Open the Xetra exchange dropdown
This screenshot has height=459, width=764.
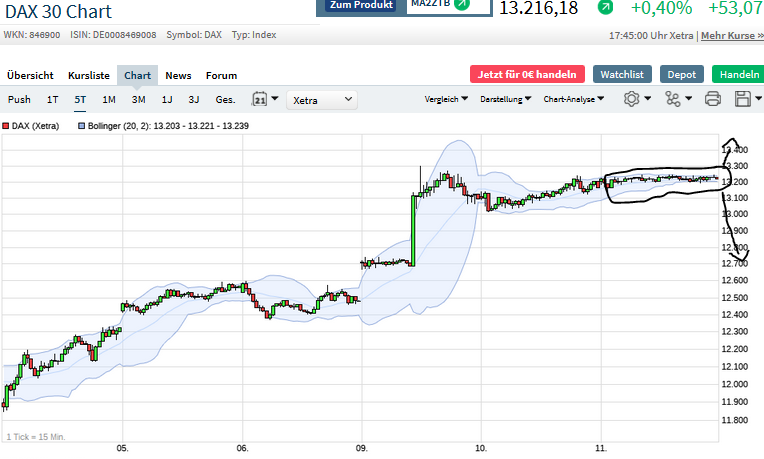321,99
